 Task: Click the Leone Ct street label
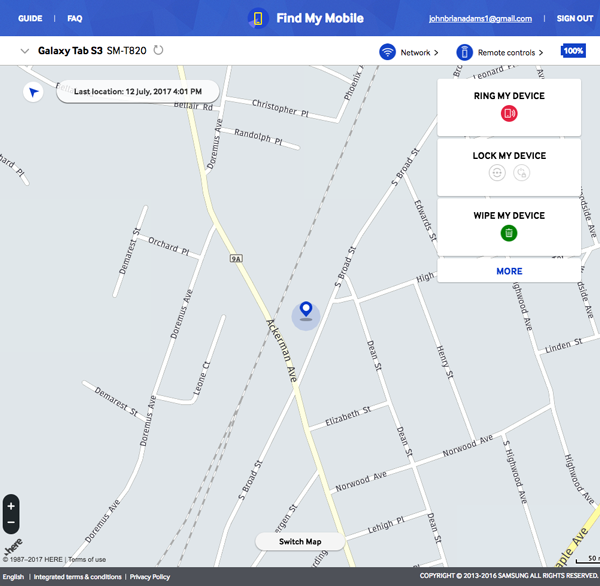coord(201,379)
